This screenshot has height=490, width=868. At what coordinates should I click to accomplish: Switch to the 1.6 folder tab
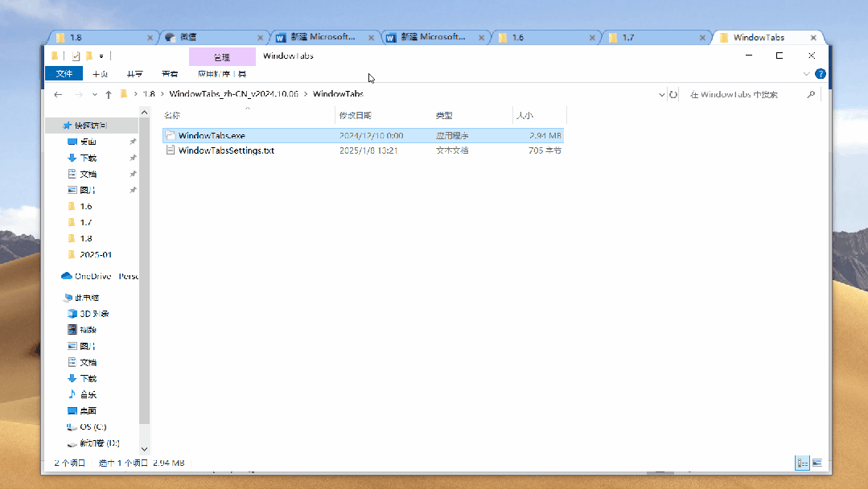[x=545, y=38]
